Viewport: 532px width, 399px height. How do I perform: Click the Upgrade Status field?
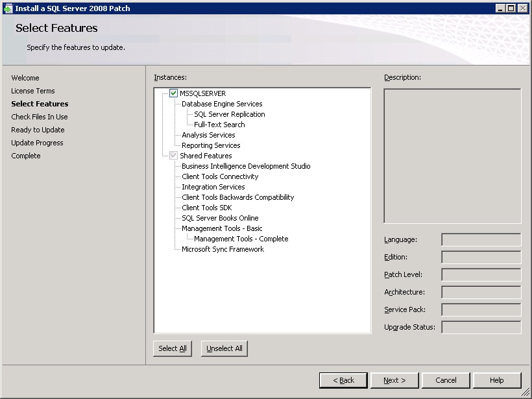(x=481, y=328)
